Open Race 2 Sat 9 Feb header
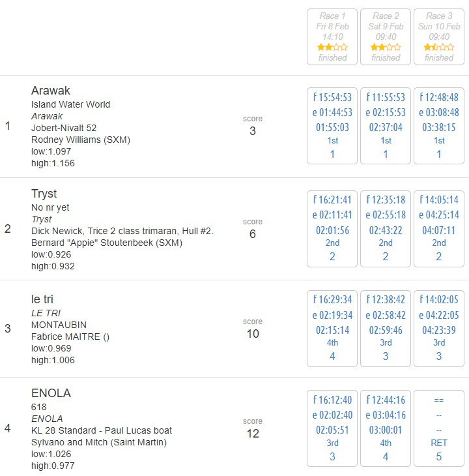469x476 pixels. click(x=386, y=37)
